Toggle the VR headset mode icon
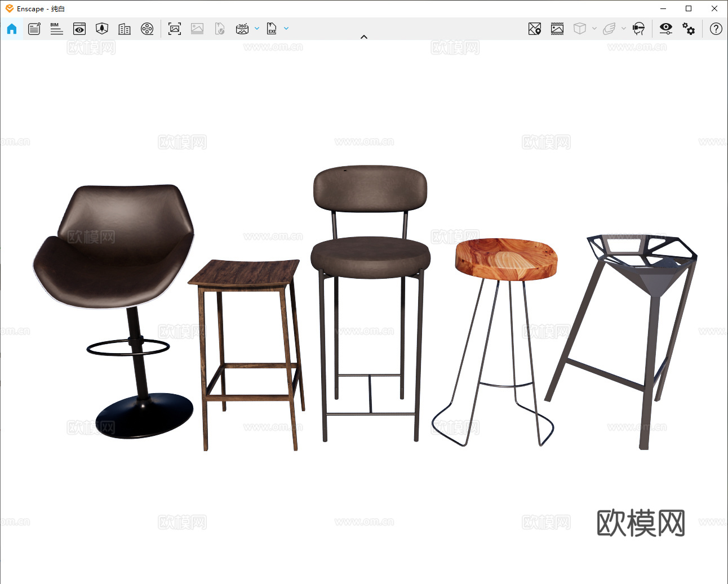Image resolution: width=728 pixels, height=584 pixels. pos(638,29)
